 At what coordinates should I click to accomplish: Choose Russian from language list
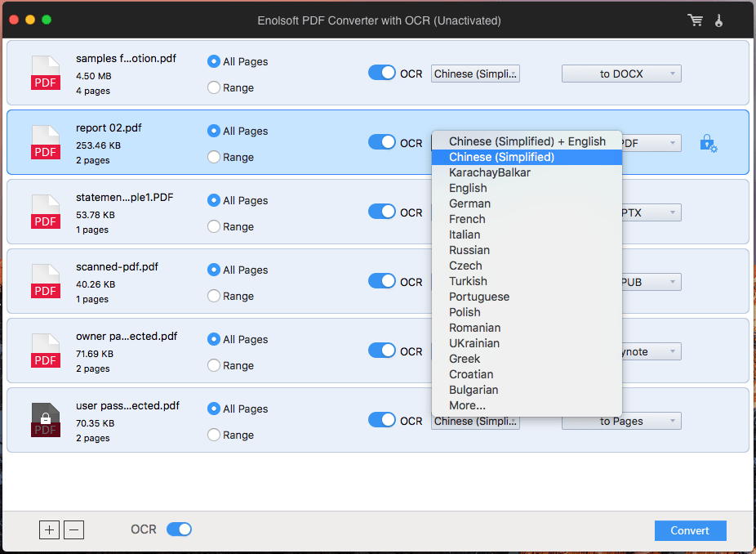coord(527,250)
